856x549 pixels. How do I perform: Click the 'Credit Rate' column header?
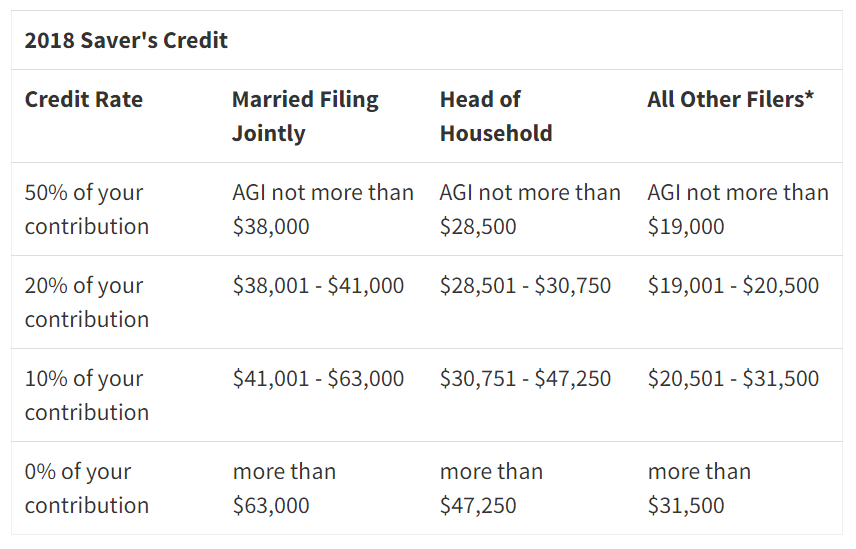84,100
